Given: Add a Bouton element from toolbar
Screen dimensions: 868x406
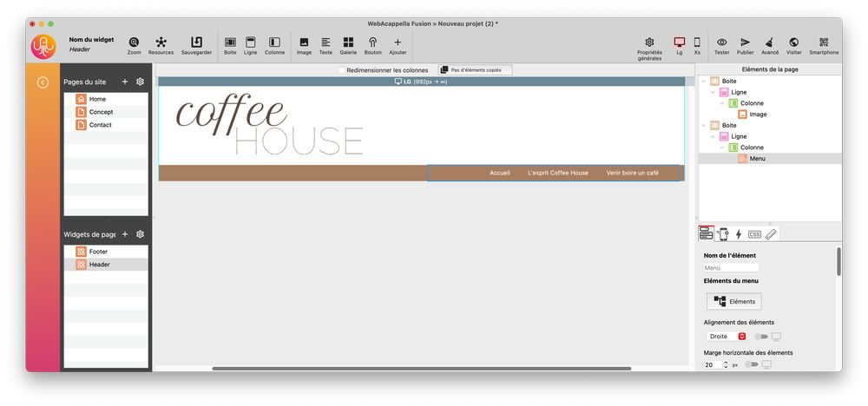Looking at the screenshot, I should [372, 45].
